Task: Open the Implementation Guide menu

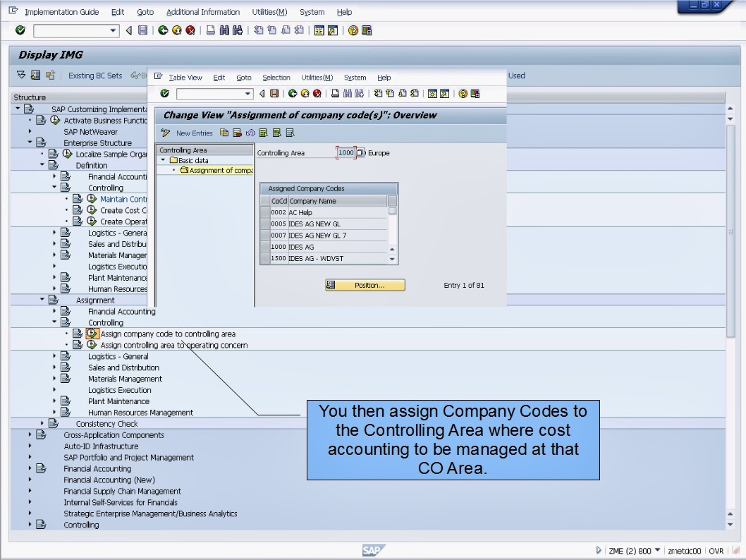Action: pyautogui.click(x=62, y=11)
